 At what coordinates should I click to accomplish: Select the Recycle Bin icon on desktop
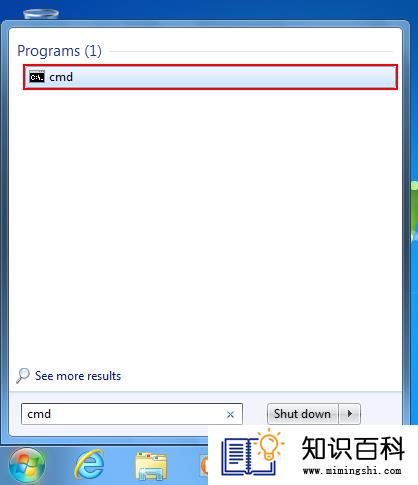tap(41, 14)
